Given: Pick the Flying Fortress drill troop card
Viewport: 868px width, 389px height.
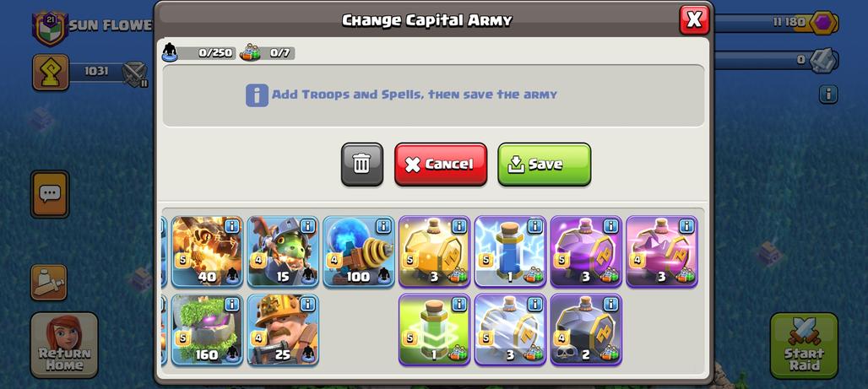Looking at the screenshot, I should coord(359,251).
